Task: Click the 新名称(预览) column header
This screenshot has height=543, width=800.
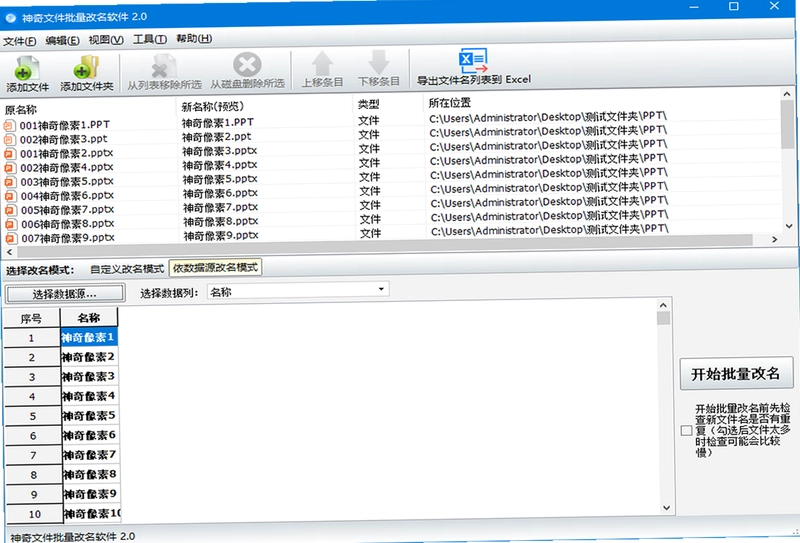Action: pos(213,107)
